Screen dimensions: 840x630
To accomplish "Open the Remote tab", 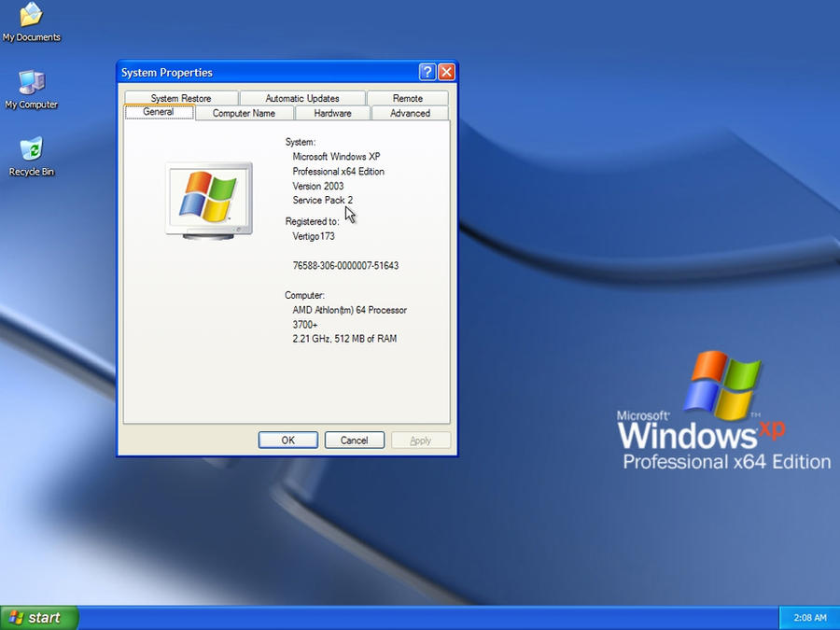I will (x=408, y=98).
